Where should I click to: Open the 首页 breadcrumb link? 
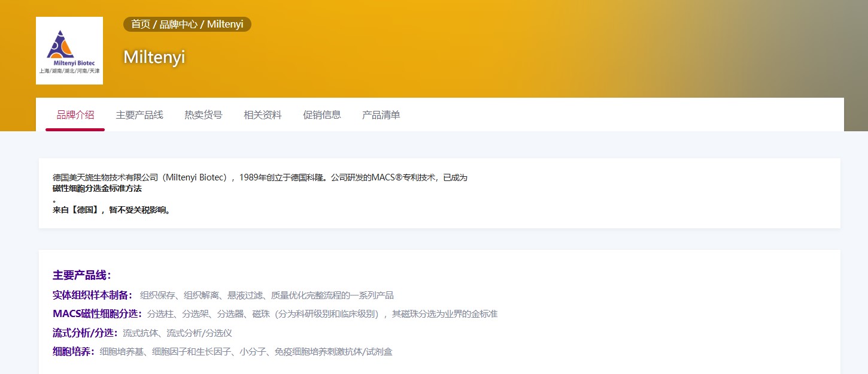pyautogui.click(x=140, y=24)
